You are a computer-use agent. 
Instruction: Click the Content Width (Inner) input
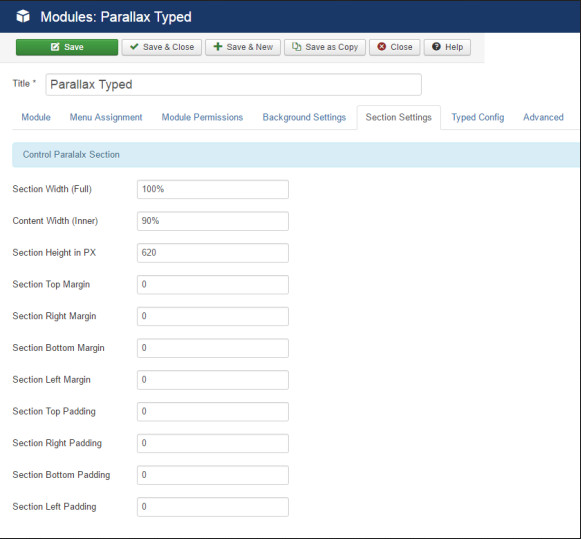pyautogui.click(x=213, y=221)
